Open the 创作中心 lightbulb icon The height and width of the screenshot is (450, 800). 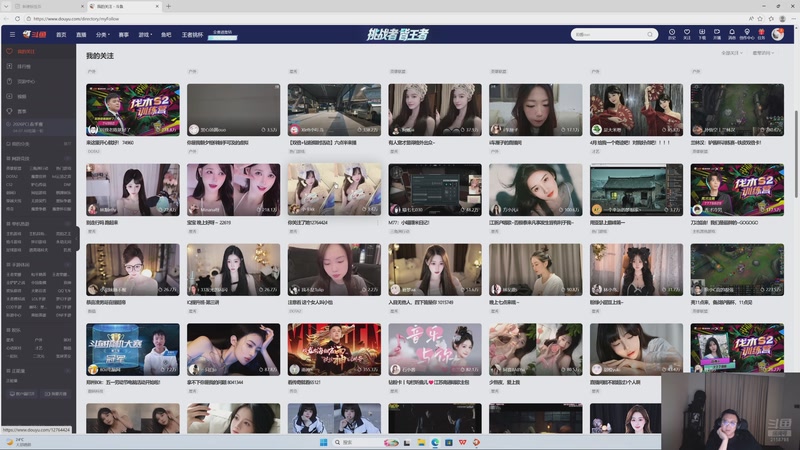pos(746,34)
